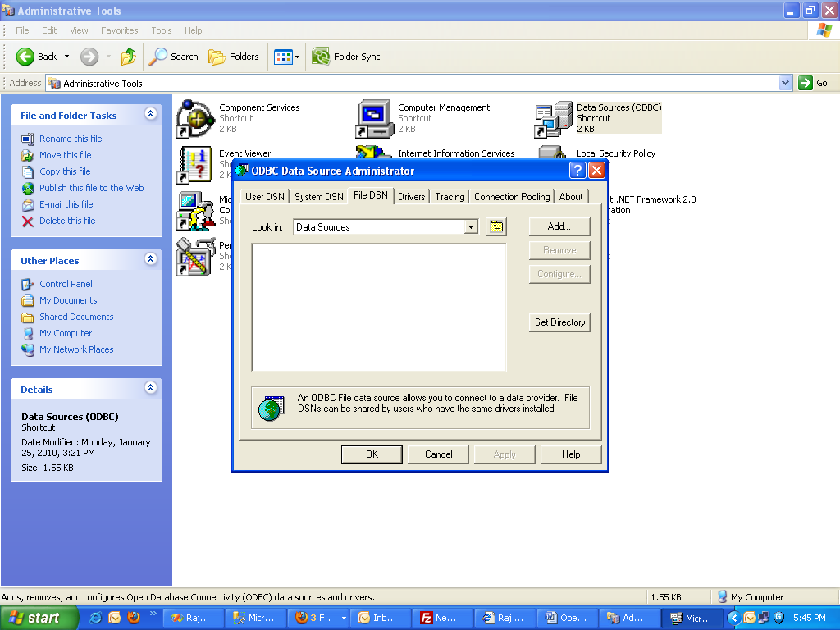Click Help button in ODBC dialog
This screenshot has height=630, width=840.
[571, 454]
